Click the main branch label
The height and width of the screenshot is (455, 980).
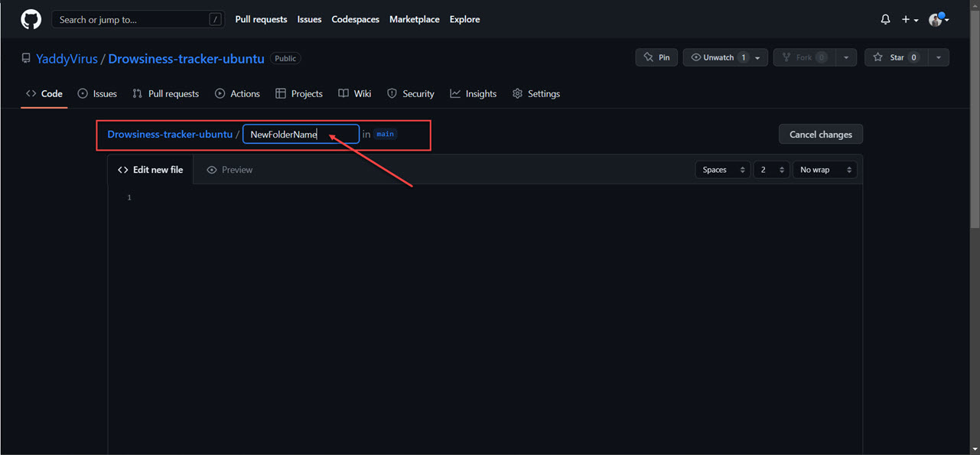pos(386,134)
